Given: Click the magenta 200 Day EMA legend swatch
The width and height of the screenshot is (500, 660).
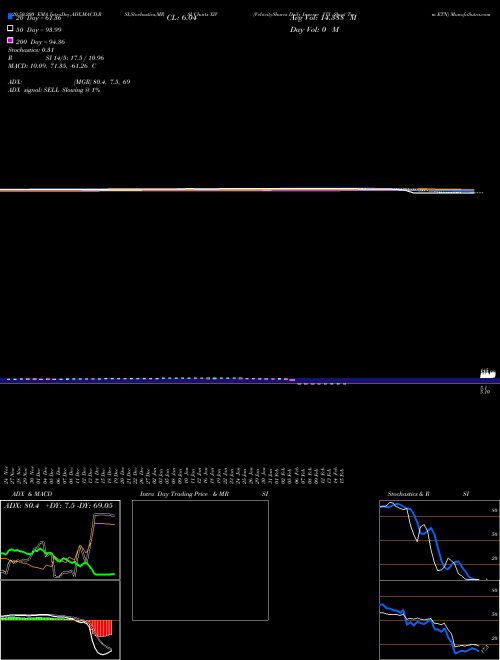Looking at the screenshot, I should pos(10,40).
